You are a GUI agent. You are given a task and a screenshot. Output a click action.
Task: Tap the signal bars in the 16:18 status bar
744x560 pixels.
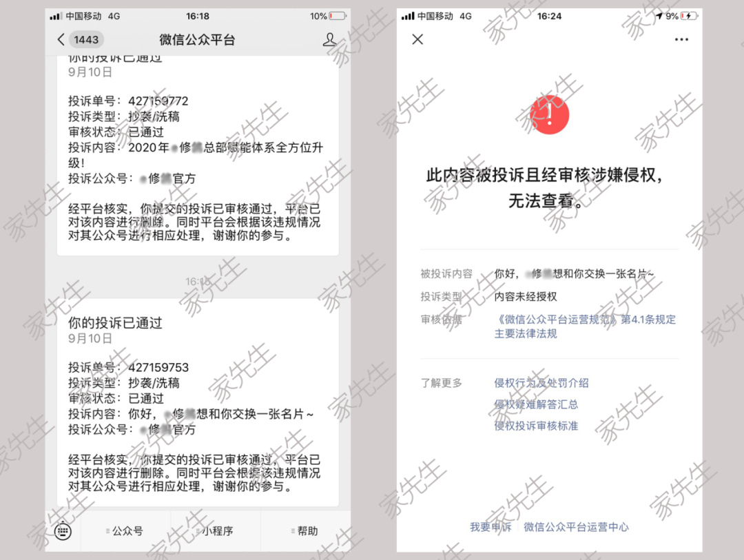click(56, 16)
